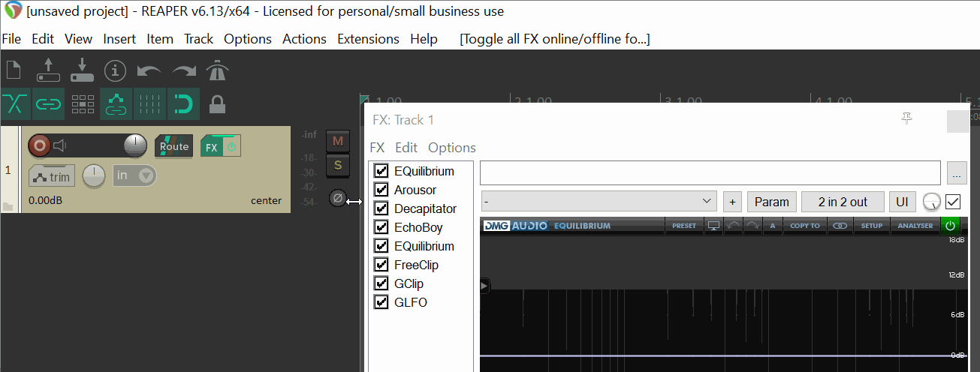The height and width of the screenshot is (372, 980).
Task: Open EQuilibrium COPY TO menu
Action: [x=804, y=225]
